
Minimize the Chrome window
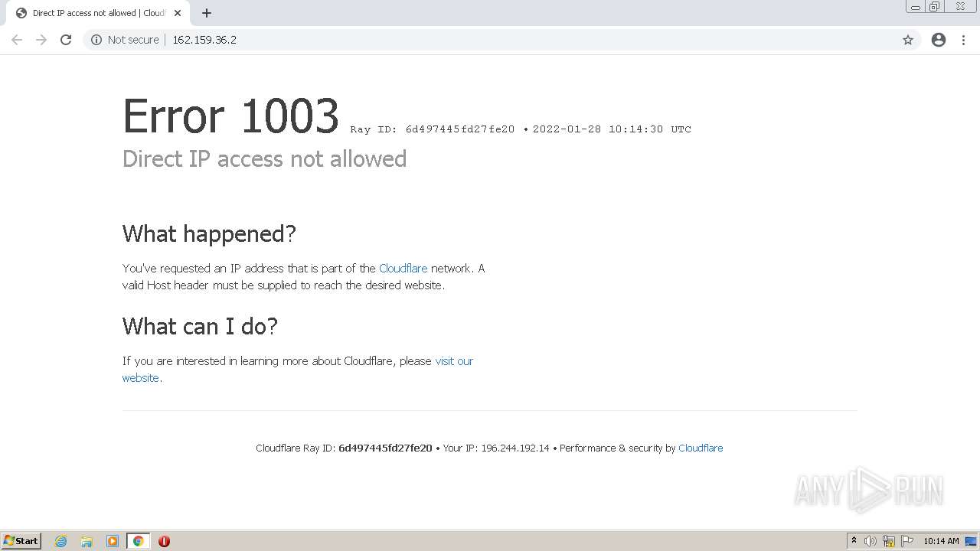916,7
